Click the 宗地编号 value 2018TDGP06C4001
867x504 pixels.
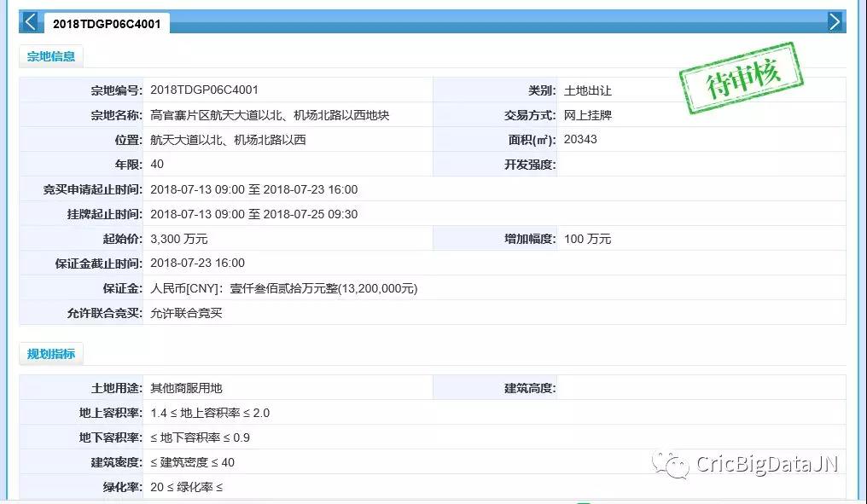[204, 90]
